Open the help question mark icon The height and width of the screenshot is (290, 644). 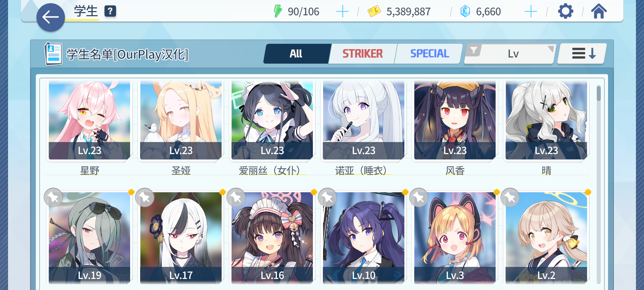[110, 11]
